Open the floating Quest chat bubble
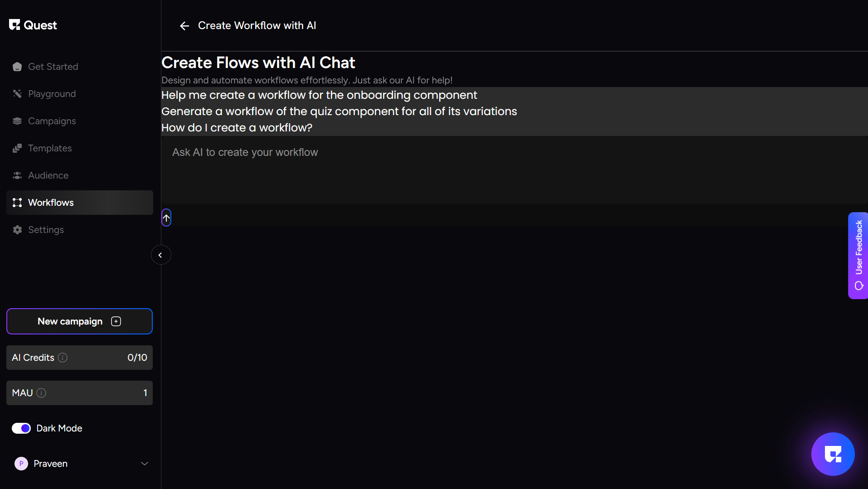This screenshot has width=868, height=489. tap(833, 454)
